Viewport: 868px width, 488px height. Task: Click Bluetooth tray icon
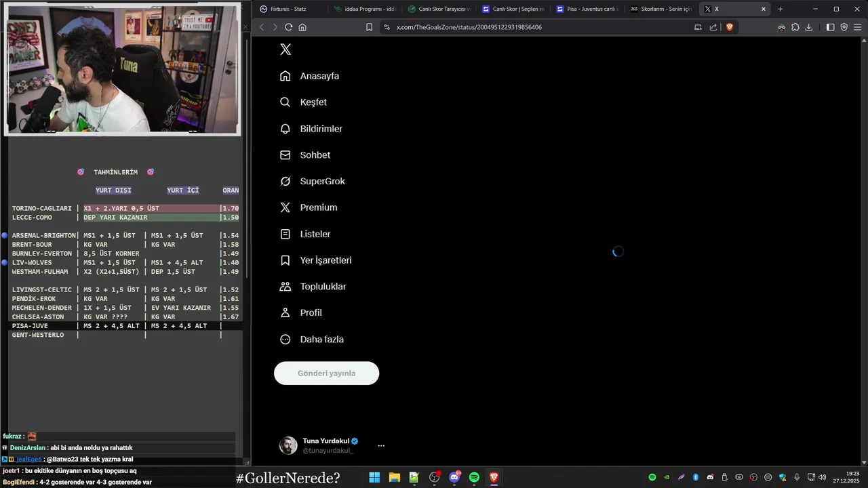696,477
